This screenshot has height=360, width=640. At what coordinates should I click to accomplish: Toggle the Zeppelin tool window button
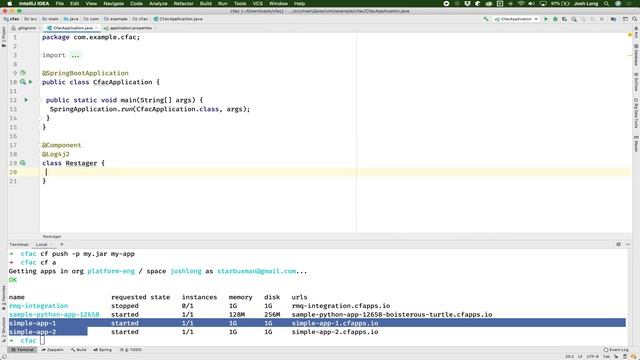coord(53,350)
